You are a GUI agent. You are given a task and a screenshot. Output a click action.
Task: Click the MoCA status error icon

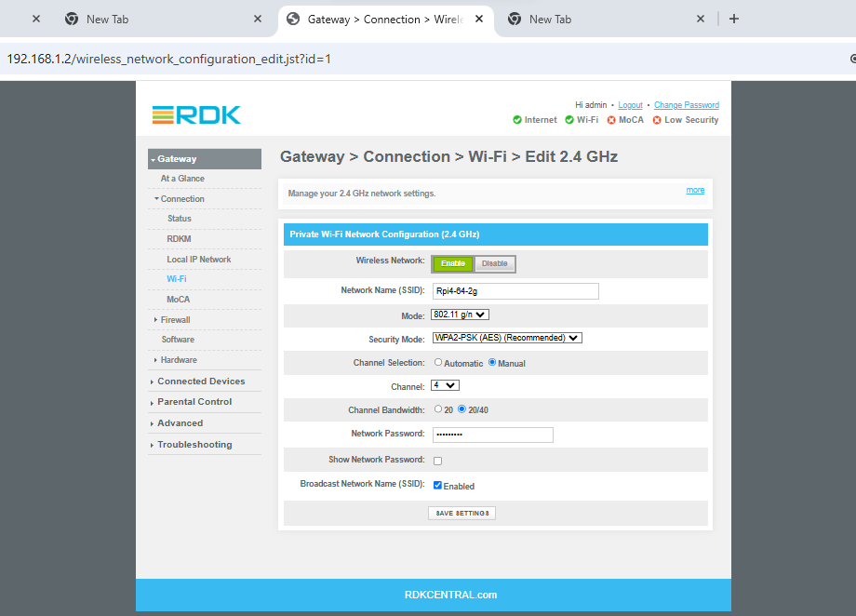611,120
